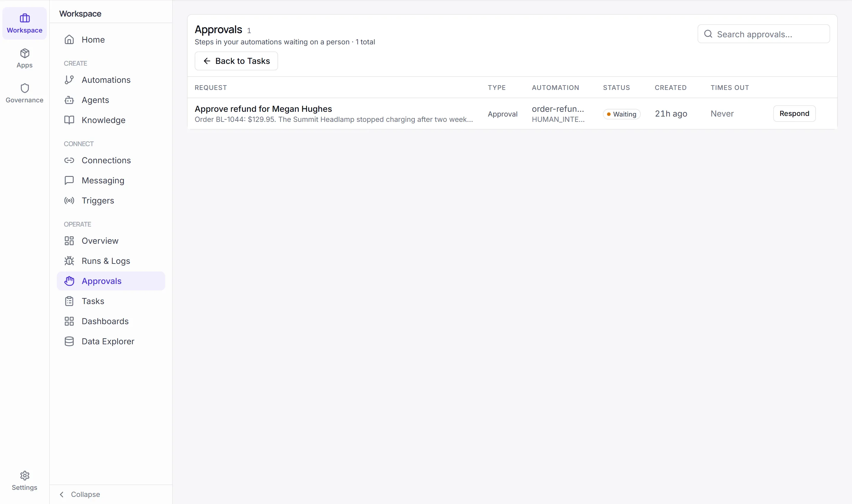Viewport: 852px width, 504px height.
Task: Click the TIMES OUT column header
Action: (x=730, y=88)
